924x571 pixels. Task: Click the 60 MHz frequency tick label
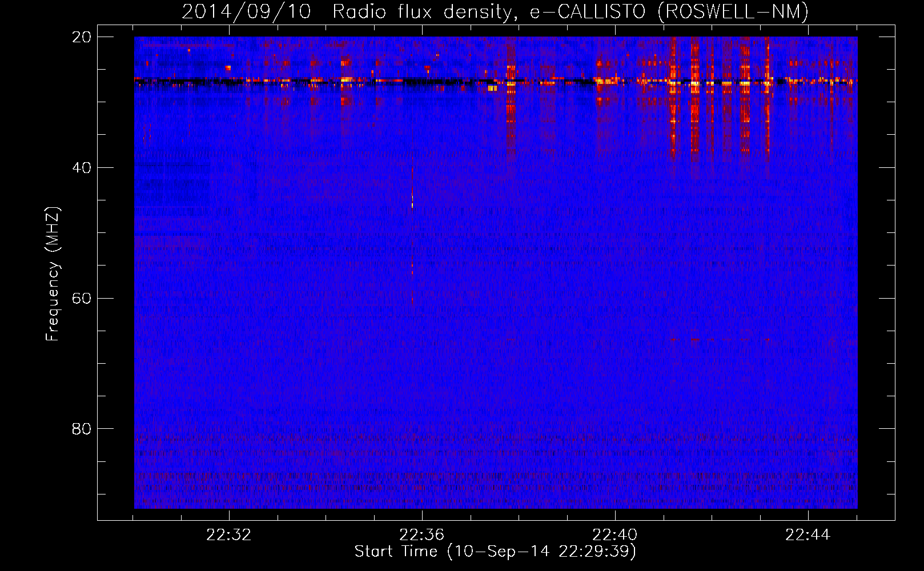82,299
